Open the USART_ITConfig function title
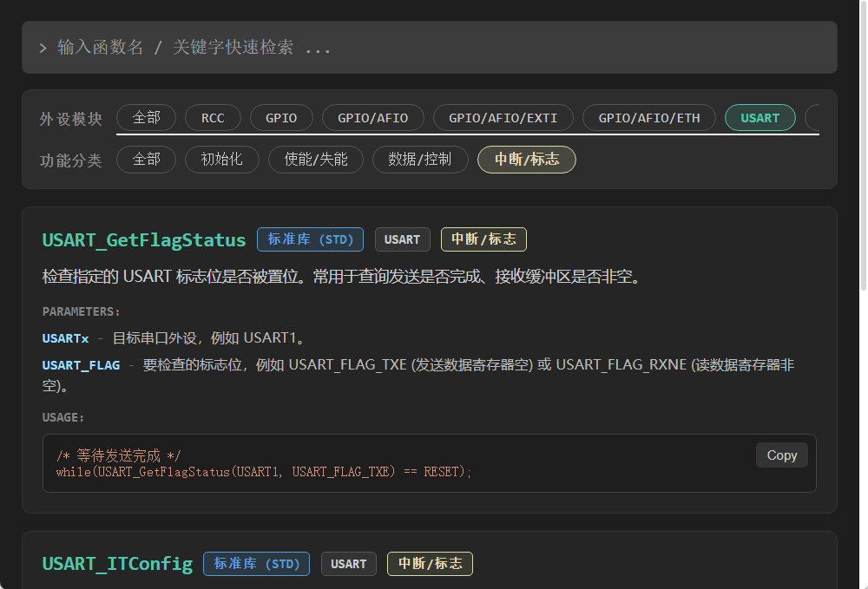This screenshot has height=589, width=868. pyautogui.click(x=117, y=564)
